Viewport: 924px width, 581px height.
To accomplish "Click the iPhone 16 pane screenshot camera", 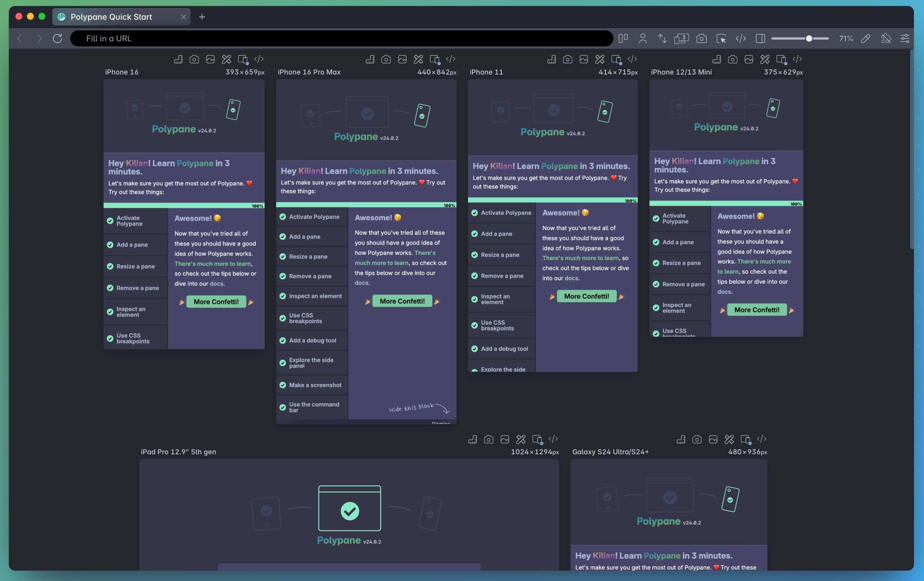I will pos(194,59).
